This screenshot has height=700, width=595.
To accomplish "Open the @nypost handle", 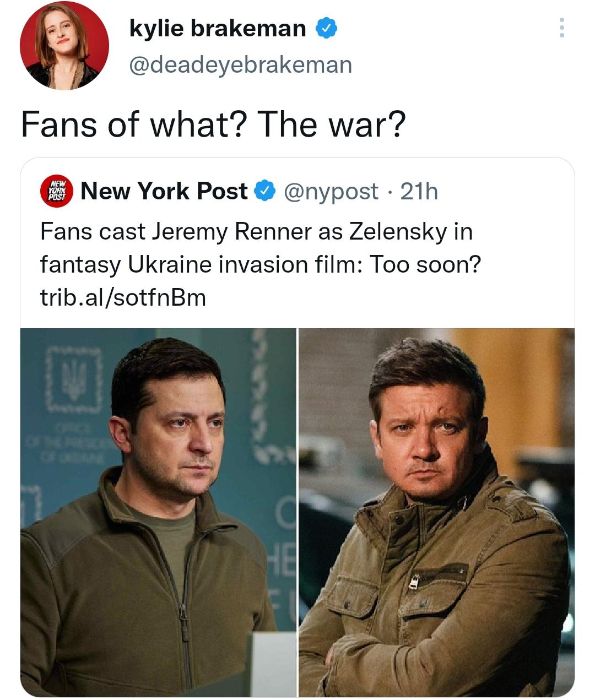I will tap(331, 191).
